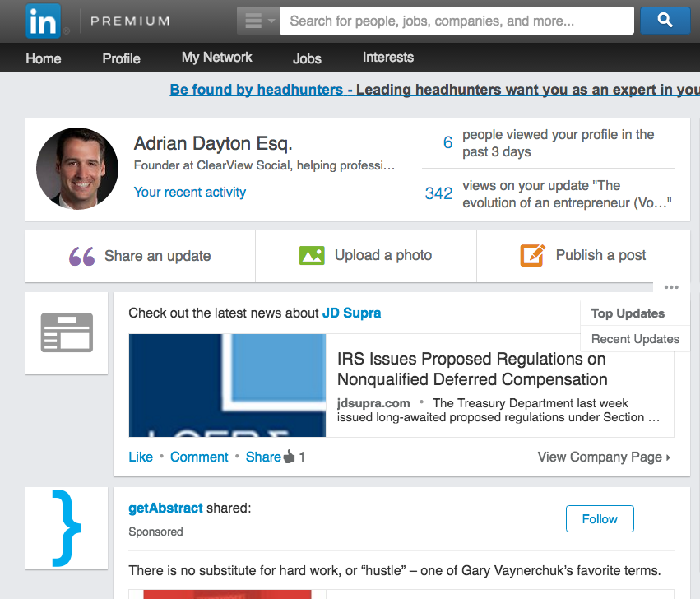
Task: Click the JD Supra article thumbnail image
Action: click(x=227, y=385)
